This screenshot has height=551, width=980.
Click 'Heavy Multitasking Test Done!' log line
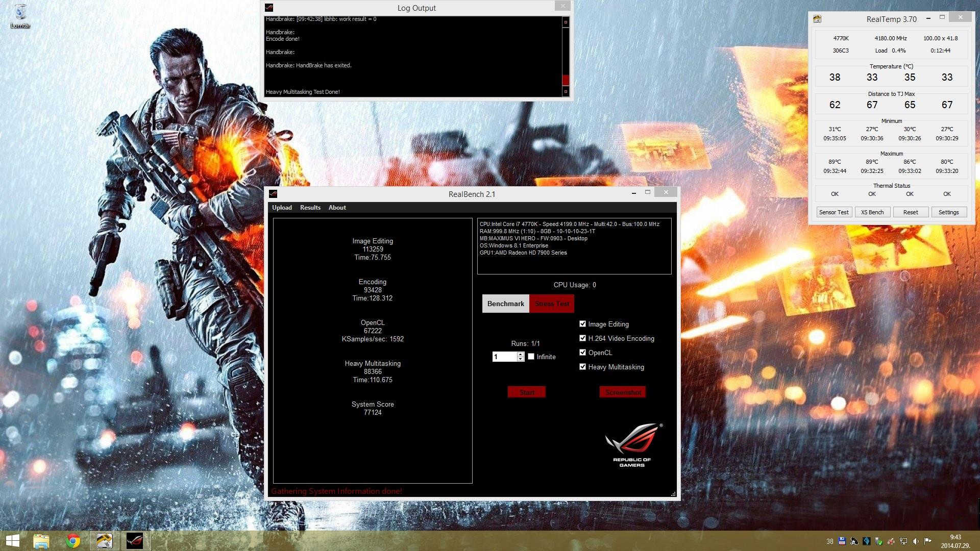tap(303, 92)
